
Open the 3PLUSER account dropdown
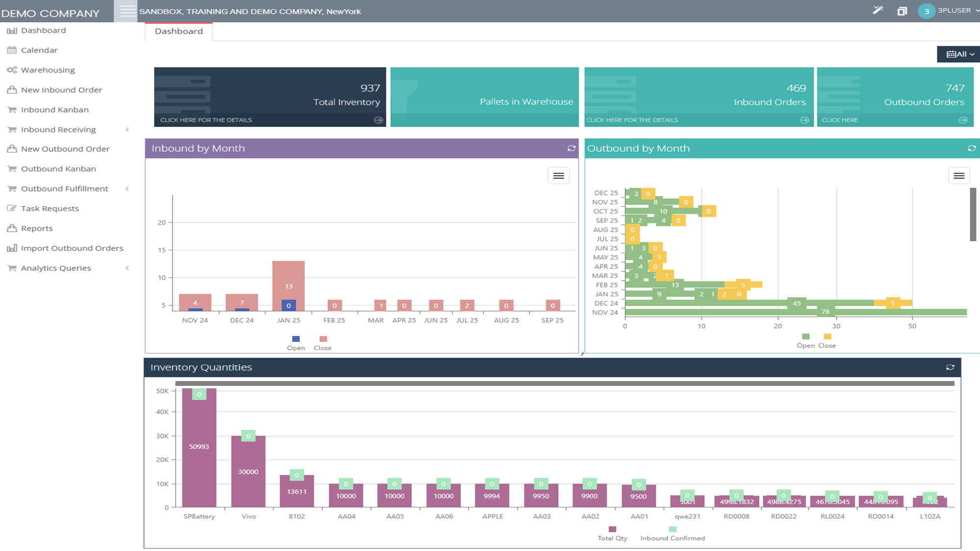pos(953,11)
